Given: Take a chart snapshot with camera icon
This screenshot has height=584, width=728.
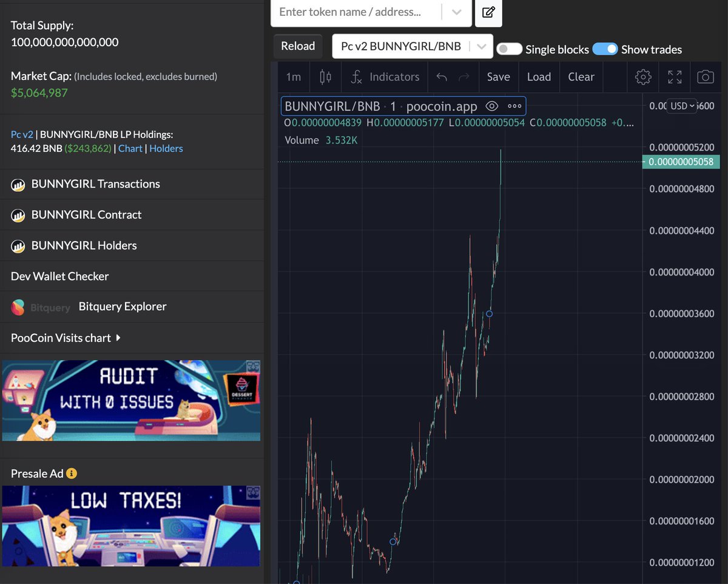Looking at the screenshot, I should click(705, 77).
